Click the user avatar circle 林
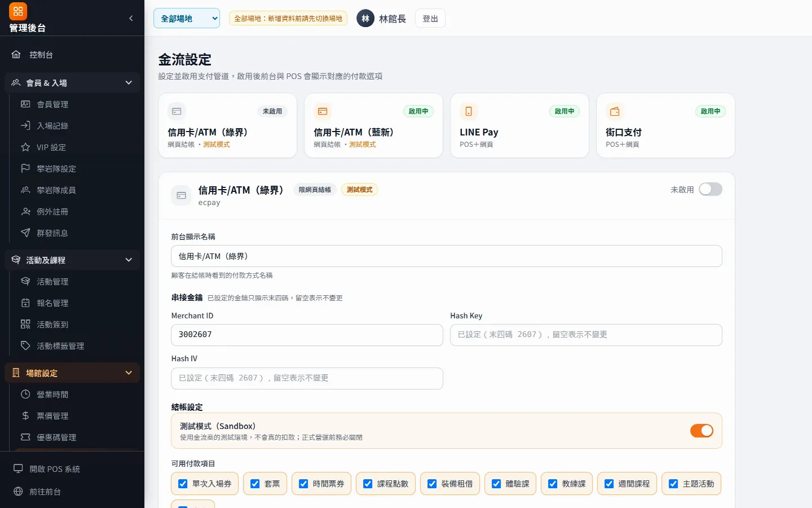Viewport: 812px width, 508px height. point(365,19)
